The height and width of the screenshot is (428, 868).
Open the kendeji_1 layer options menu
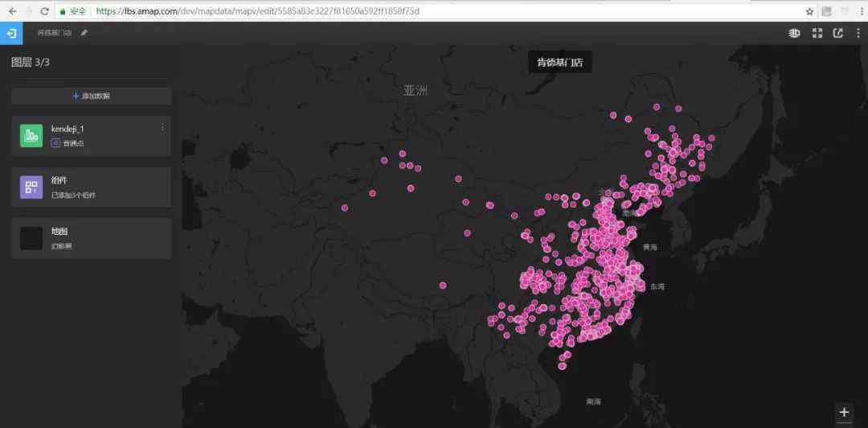pyautogui.click(x=162, y=127)
